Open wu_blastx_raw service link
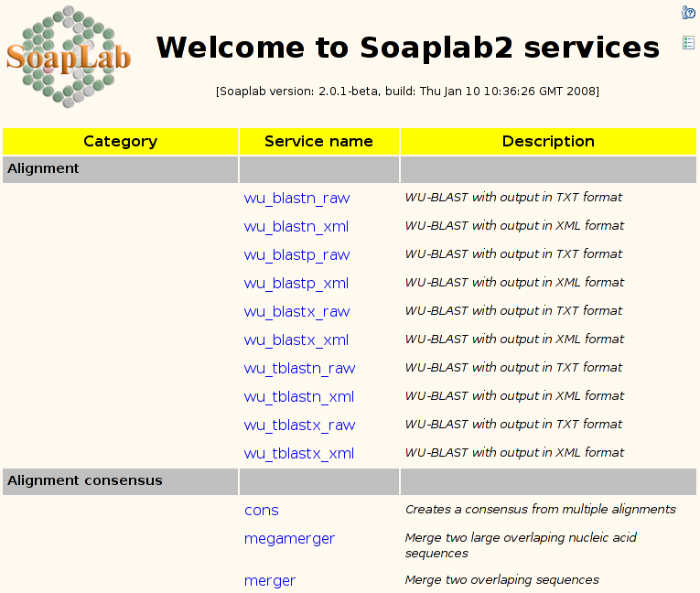This screenshot has height=593, width=700. (296, 311)
